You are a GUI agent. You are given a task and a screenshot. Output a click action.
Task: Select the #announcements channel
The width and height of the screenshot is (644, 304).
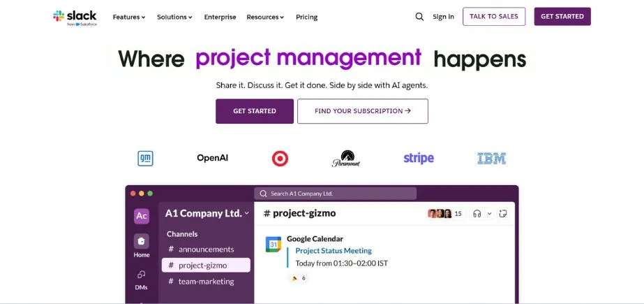207,249
